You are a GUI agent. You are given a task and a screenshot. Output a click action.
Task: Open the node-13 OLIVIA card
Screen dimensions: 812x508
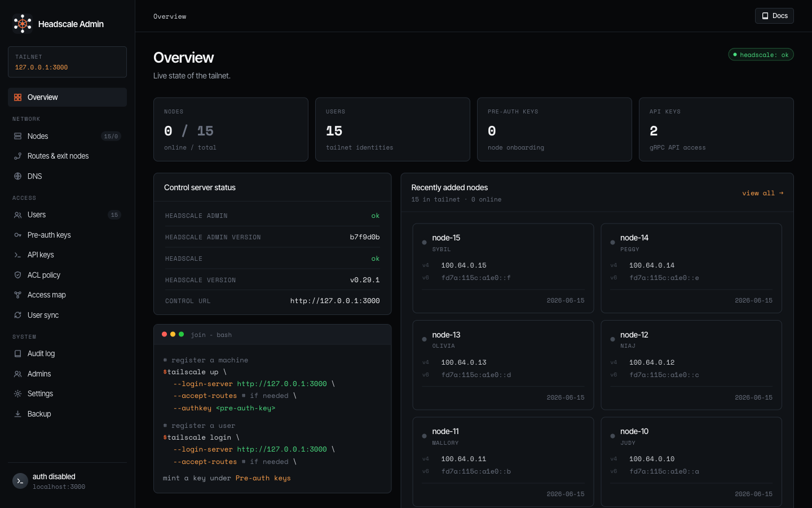tap(503, 365)
